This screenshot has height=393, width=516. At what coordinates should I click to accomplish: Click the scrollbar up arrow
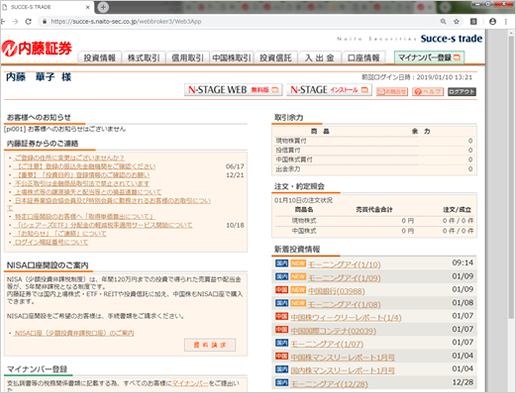(x=511, y=33)
